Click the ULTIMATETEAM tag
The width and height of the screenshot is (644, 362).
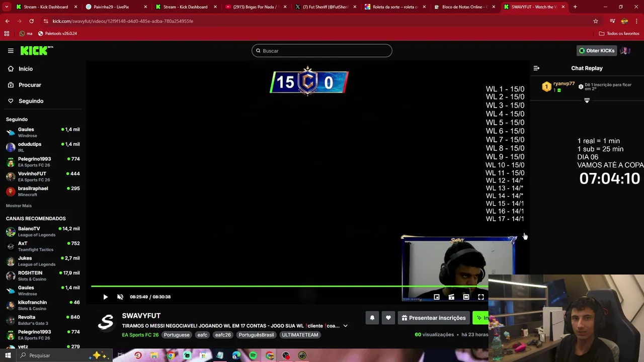[x=300, y=335]
